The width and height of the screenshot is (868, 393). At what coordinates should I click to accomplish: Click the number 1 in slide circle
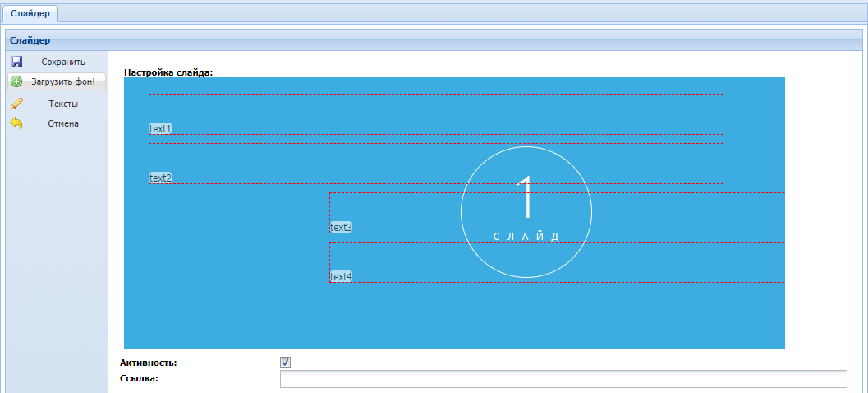pyautogui.click(x=527, y=198)
